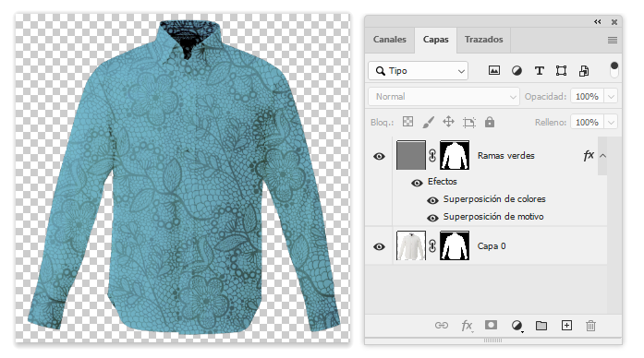This screenshot has width=644, height=358.
Task: Select the Capa 0 layer name
Action: pyautogui.click(x=492, y=246)
